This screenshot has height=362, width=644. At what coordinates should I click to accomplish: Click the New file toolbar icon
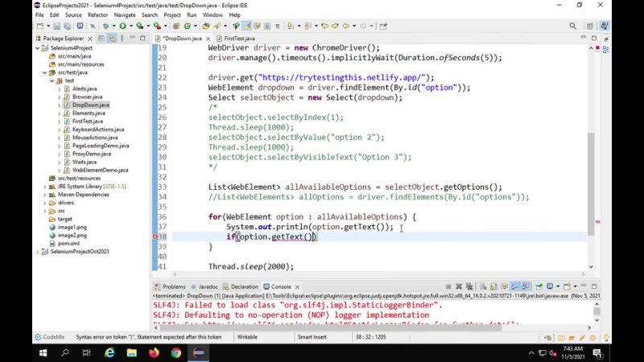pyautogui.click(x=39, y=26)
